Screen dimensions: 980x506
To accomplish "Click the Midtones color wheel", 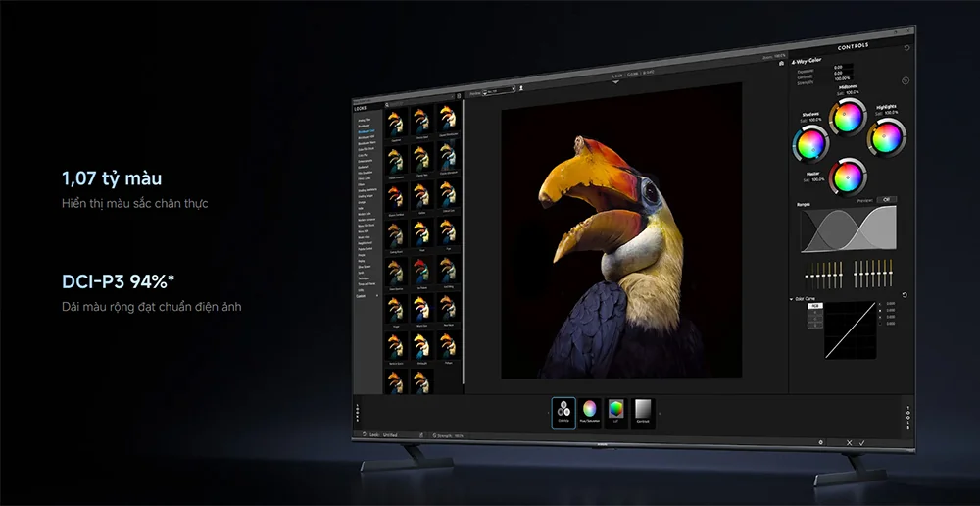I will 847,118.
